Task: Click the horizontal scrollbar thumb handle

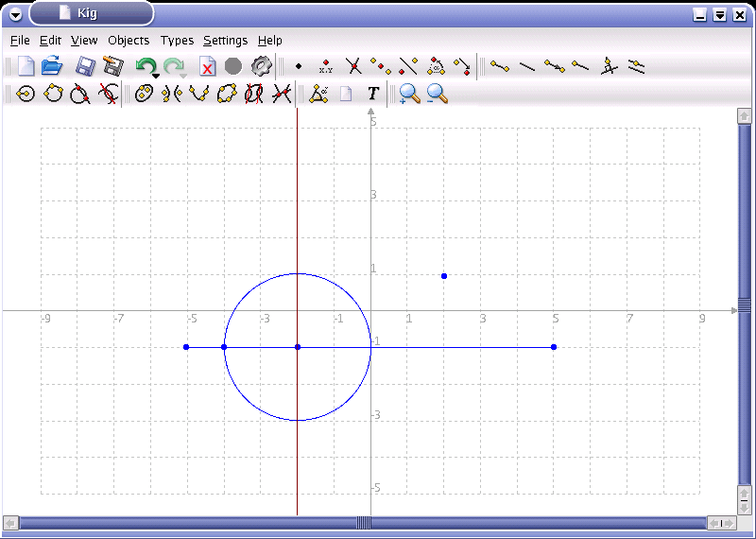Action: (x=364, y=523)
